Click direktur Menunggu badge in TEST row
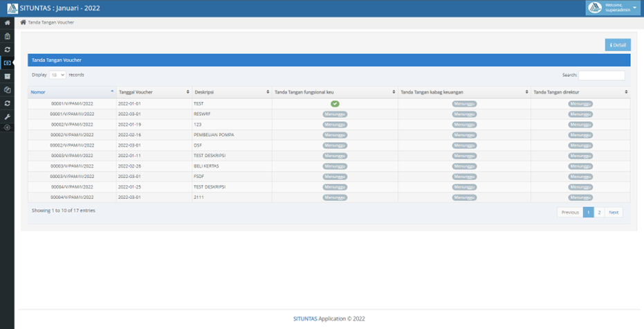644x329 pixels. coord(580,104)
